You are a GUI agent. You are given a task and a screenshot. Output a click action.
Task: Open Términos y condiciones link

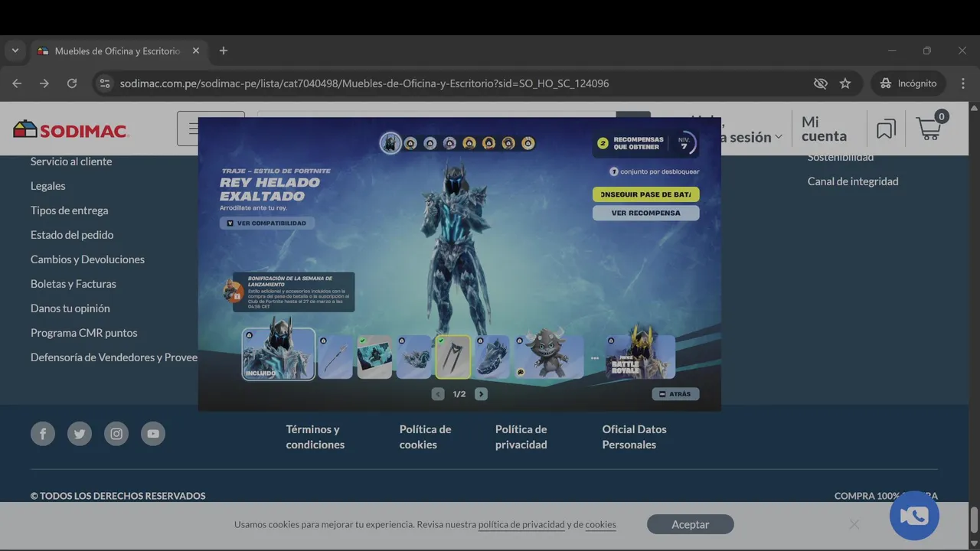point(315,437)
